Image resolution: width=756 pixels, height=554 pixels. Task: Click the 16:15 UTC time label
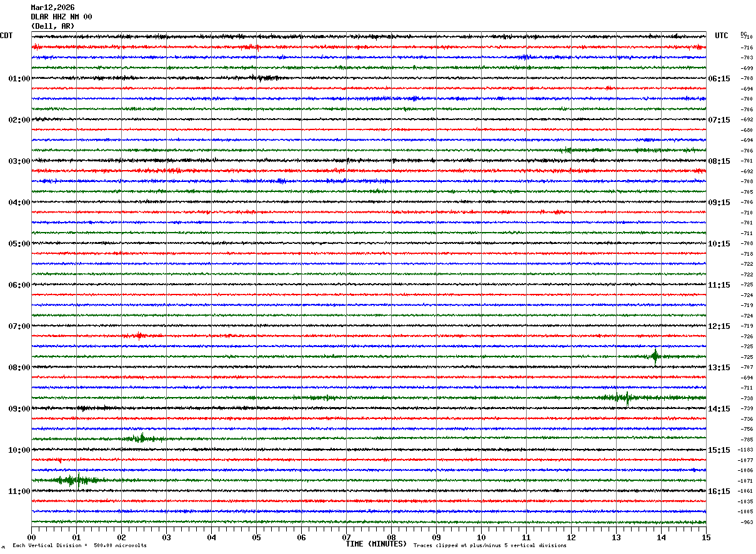click(719, 491)
